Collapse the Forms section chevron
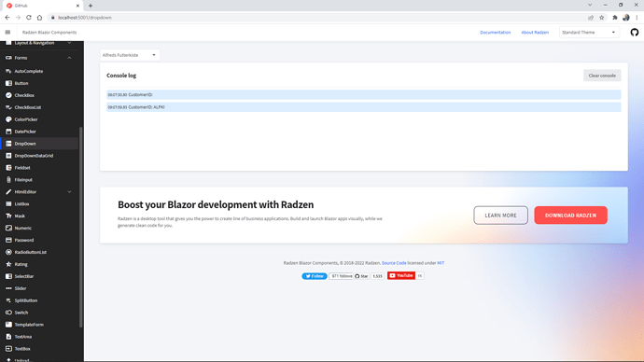Screen dimensions: 644x362 [69, 58]
